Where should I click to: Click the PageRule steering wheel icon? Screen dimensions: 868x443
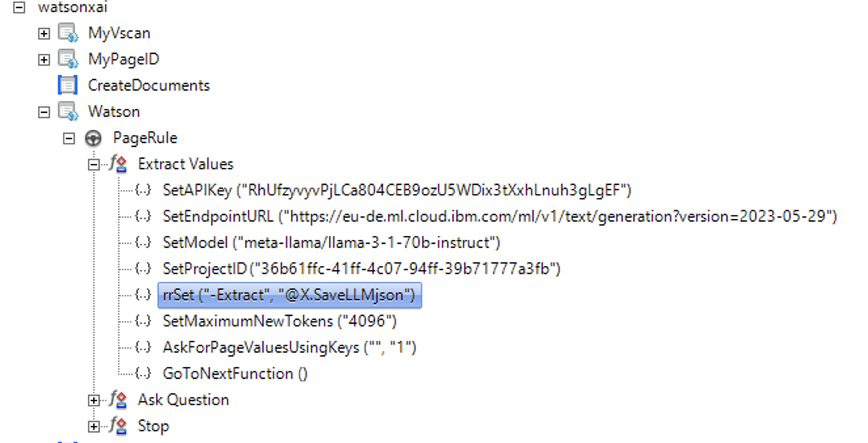point(93,138)
